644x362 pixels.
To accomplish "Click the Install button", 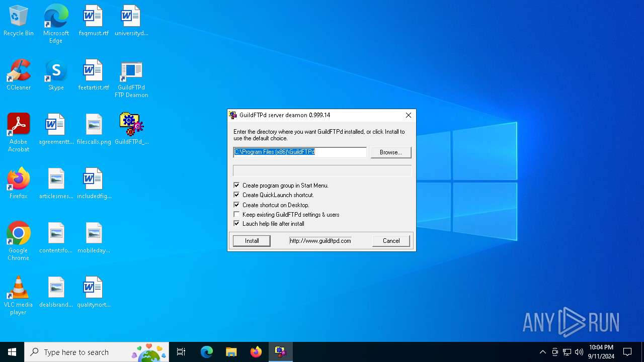I will tap(252, 241).
